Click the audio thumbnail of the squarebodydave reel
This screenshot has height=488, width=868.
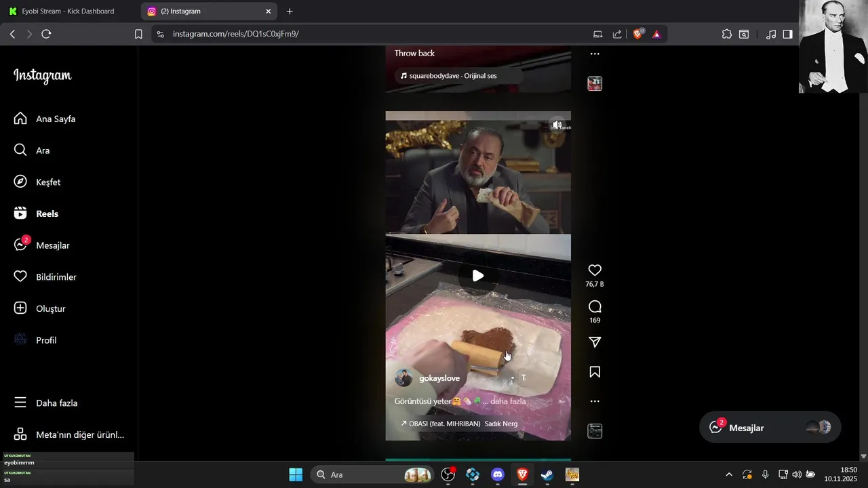click(595, 83)
